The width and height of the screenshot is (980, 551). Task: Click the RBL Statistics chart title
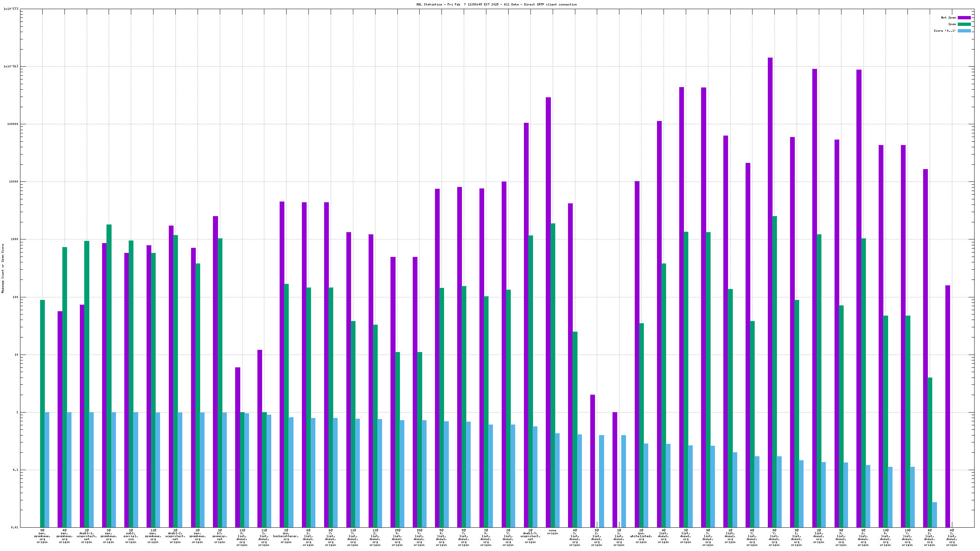[x=497, y=5]
